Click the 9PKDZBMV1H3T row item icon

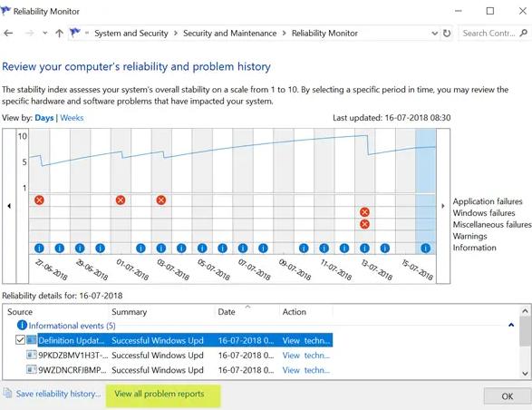32,355
